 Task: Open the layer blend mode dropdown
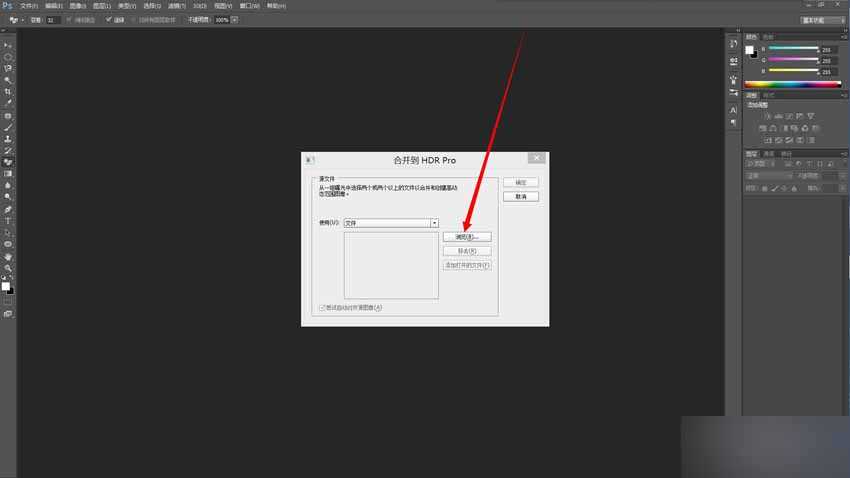pos(769,176)
